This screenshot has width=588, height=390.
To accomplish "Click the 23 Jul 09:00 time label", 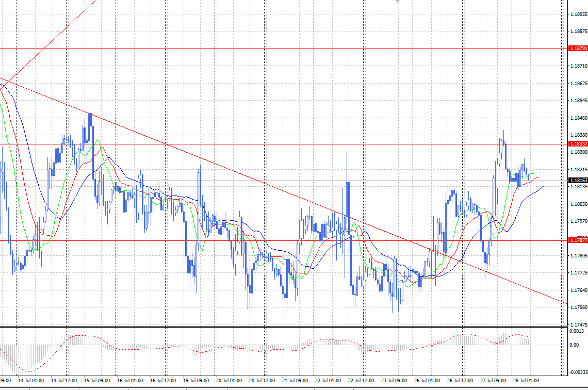I will (x=394, y=381).
